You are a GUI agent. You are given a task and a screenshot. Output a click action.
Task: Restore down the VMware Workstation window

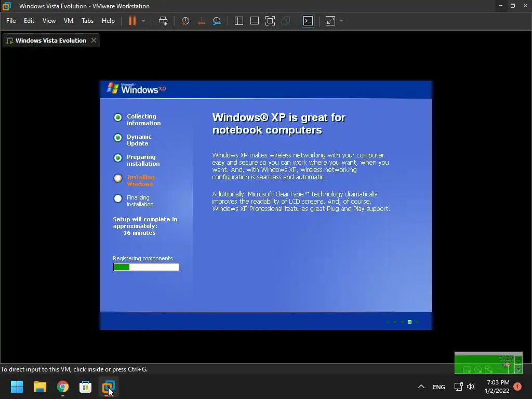(x=513, y=6)
